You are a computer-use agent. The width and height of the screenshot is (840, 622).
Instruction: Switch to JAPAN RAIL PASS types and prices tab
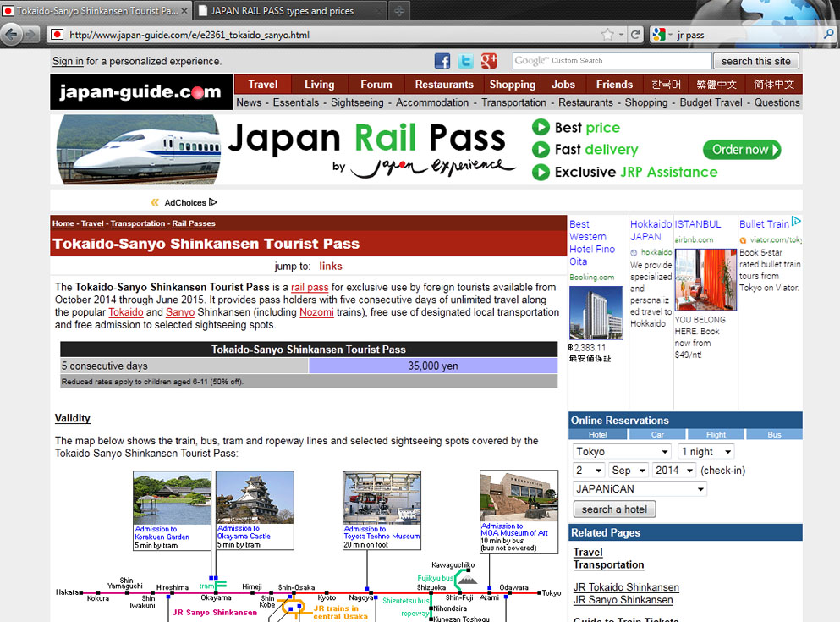(290, 11)
